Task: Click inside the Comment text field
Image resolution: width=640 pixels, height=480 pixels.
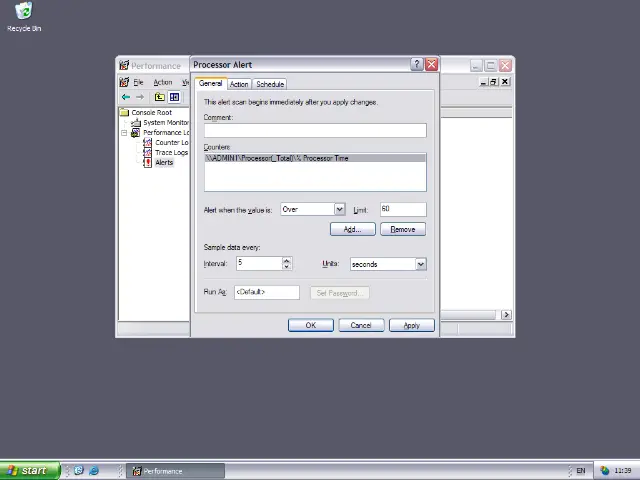Action: 314,130
